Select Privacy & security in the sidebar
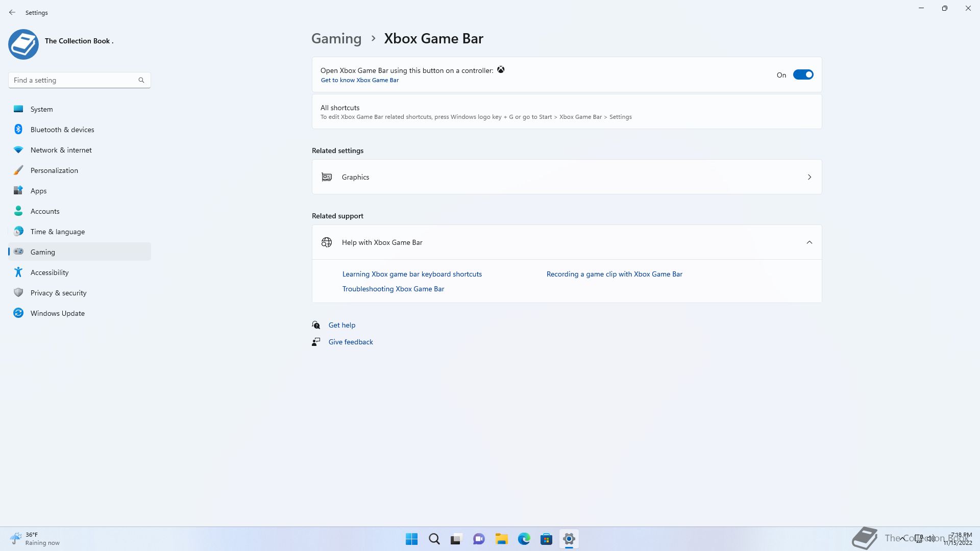The width and height of the screenshot is (980, 551). [58, 293]
